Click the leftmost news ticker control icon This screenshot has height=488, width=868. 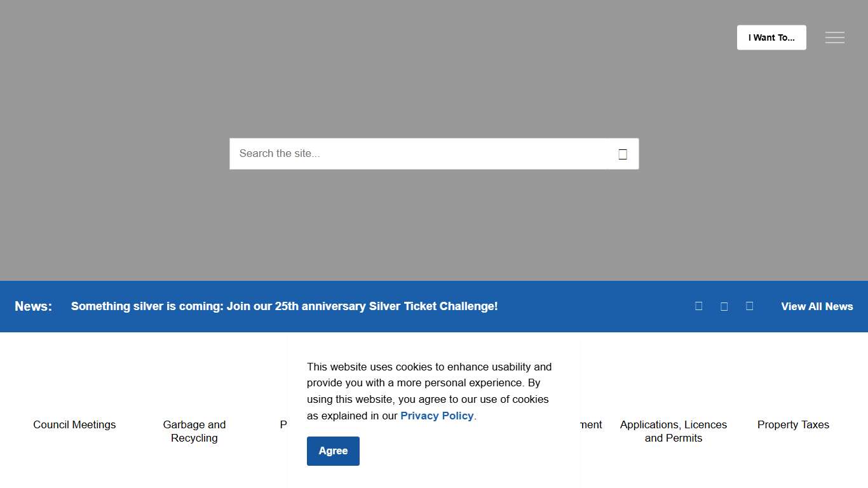pyautogui.click(x=698, y=306)
